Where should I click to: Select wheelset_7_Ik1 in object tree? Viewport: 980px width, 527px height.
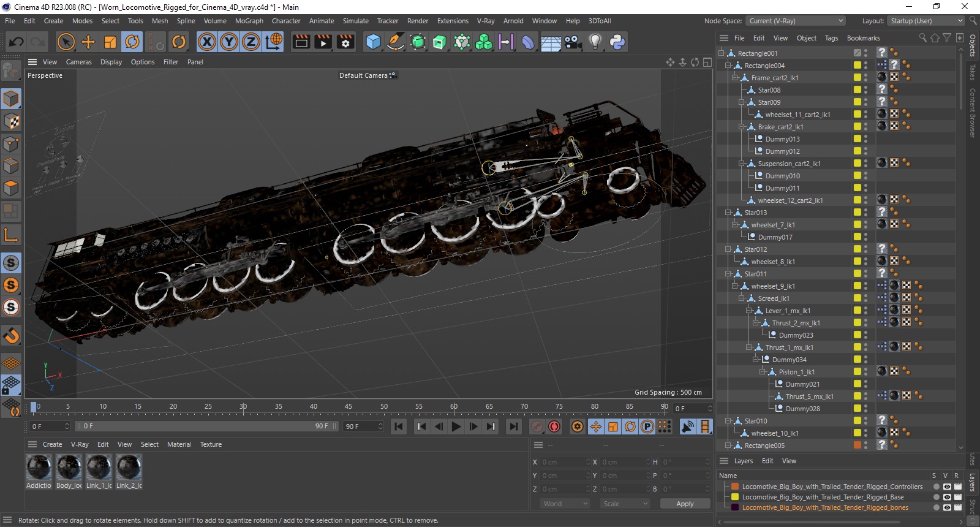pyautogui.click(x=773, y=225)
